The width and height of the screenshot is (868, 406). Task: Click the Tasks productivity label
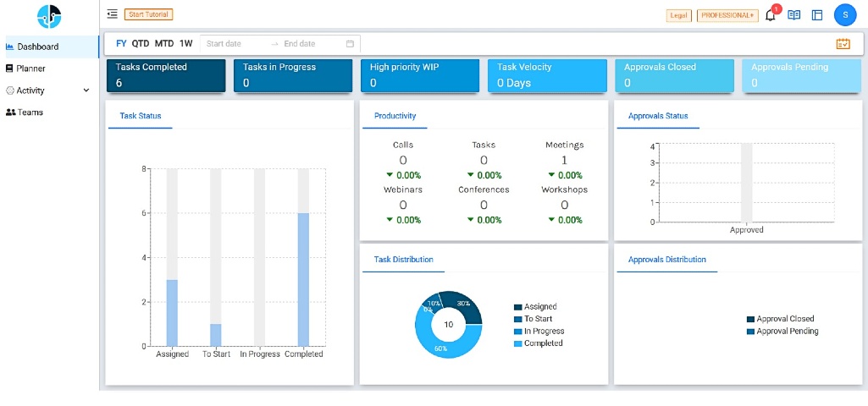coord(484,145)
